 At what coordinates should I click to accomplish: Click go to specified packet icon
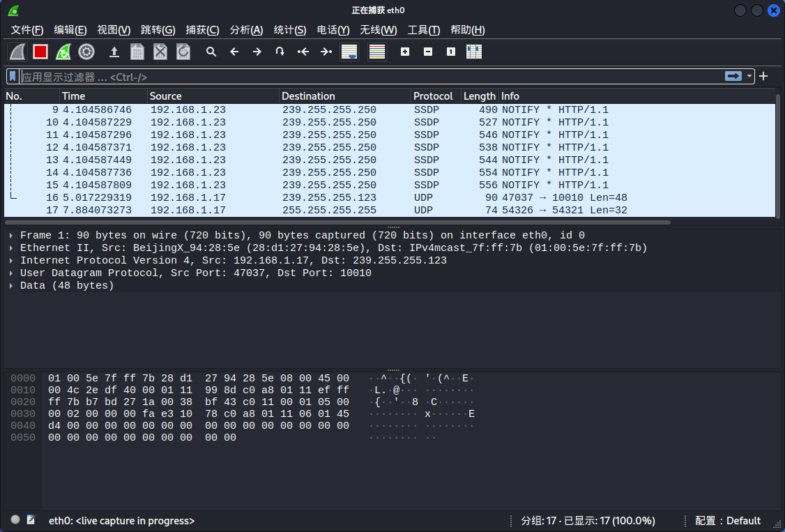coord(280,52)
